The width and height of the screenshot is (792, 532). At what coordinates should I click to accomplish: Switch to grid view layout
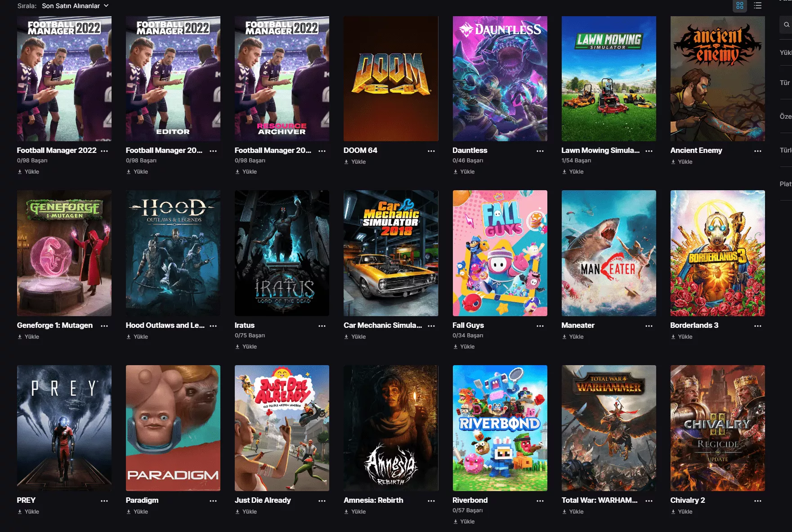[x=740, y=6]
